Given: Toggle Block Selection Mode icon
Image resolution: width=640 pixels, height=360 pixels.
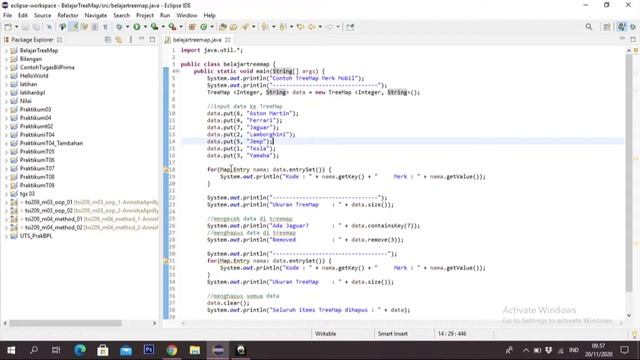Looking at the screenshot, I should [94, 27].
